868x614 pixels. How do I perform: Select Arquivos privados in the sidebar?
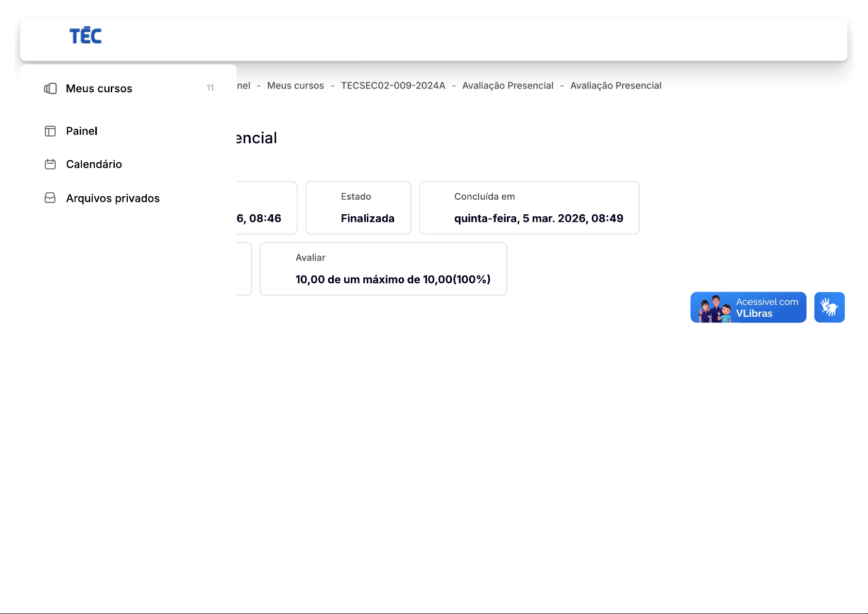113,198
